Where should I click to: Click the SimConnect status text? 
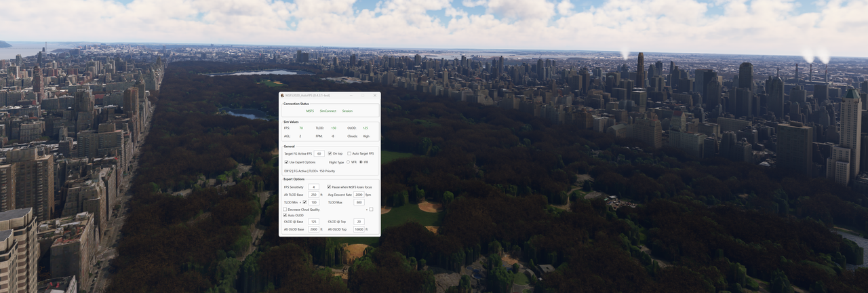click(328, 111)
